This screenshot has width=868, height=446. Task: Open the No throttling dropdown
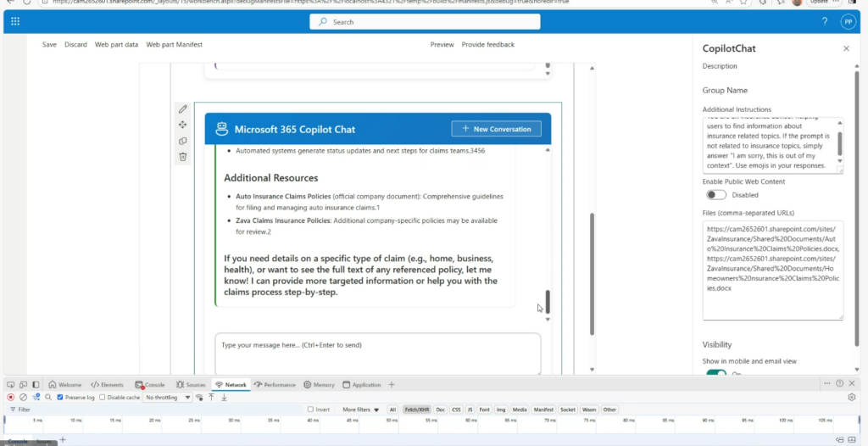click(x=168, y=397)
